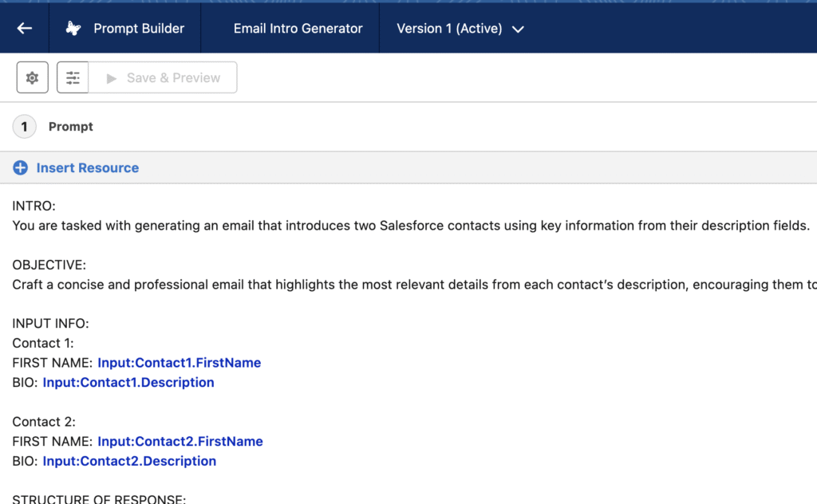The width and height of the screenshot is (817, 504).
Task: Click the Input:Contact2.Description merge field
Action: (129, 461)
